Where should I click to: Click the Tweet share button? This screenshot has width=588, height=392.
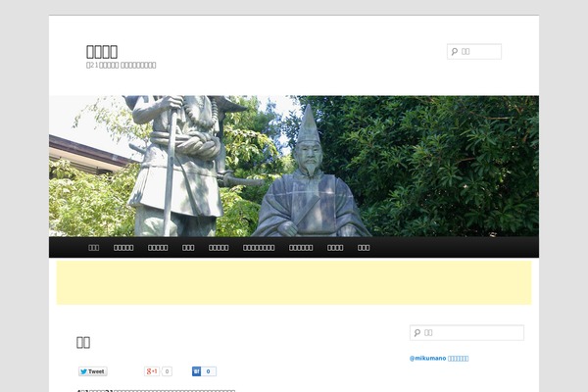tap(93, 371)
